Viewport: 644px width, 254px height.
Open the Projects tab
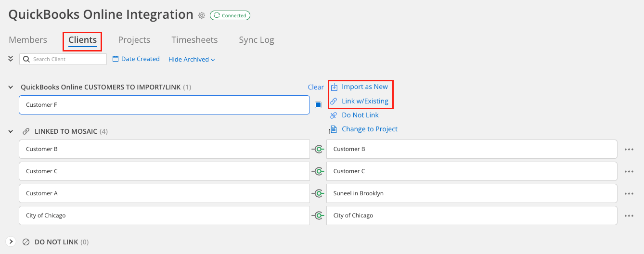[134, 40]
